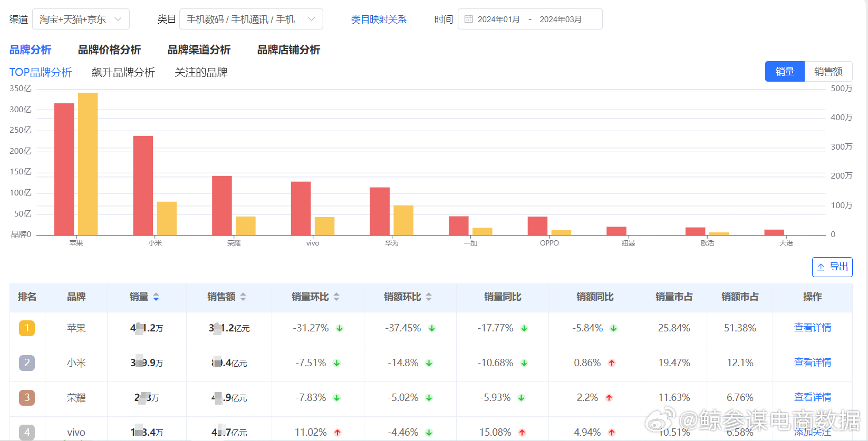Image resolution: width=868 pixels, height=441 pixels.
Task: Click 苹果 red sales volume bar
Action: [64, 169]
